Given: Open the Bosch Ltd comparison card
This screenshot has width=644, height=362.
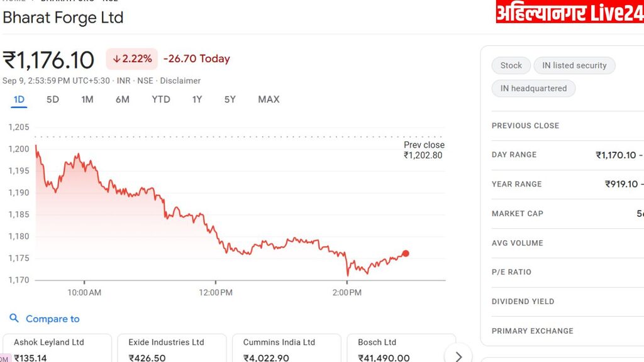Looking at the screenshot, I should pyautogui.click(x=401, y=349).
